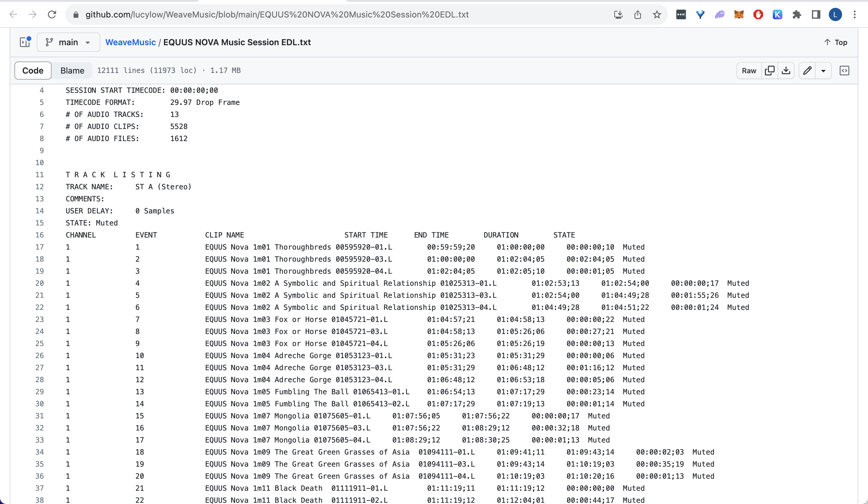Open the WeaveMusic repository link
Image resolution: width=868 pixels, height=504 pixels.
point(131,42)
